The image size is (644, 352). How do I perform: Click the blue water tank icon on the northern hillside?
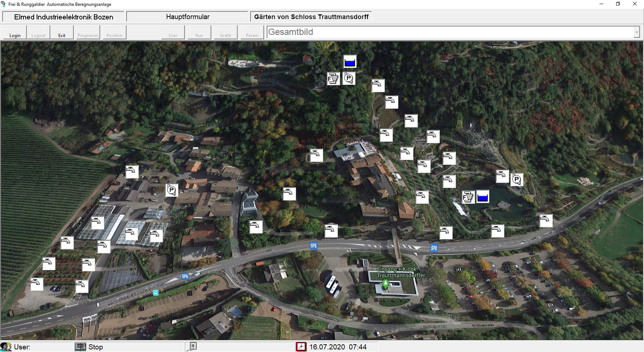point(350,62)
